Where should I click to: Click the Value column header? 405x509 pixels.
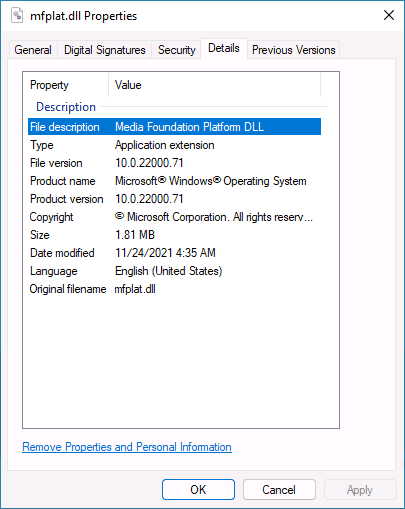click(215, 85)
